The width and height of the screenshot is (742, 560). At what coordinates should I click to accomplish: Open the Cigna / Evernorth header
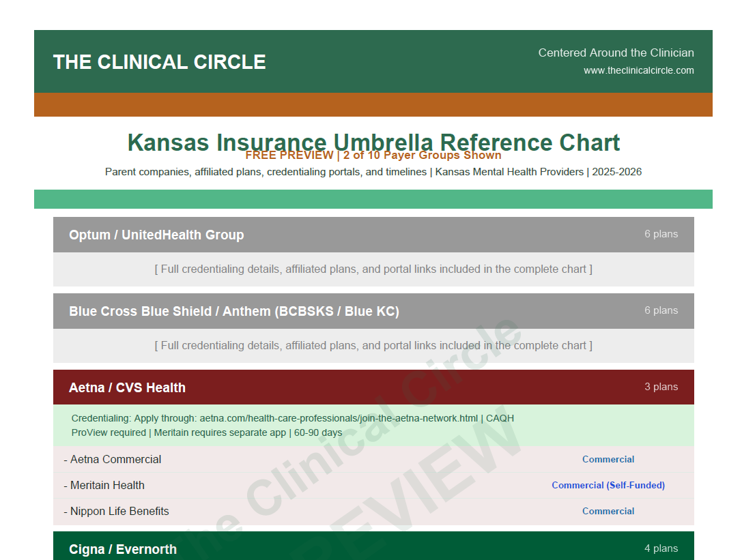pos(373,546)
